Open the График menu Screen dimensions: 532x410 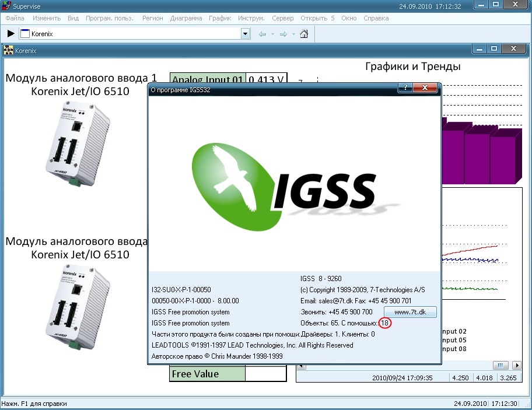[220, 18]
